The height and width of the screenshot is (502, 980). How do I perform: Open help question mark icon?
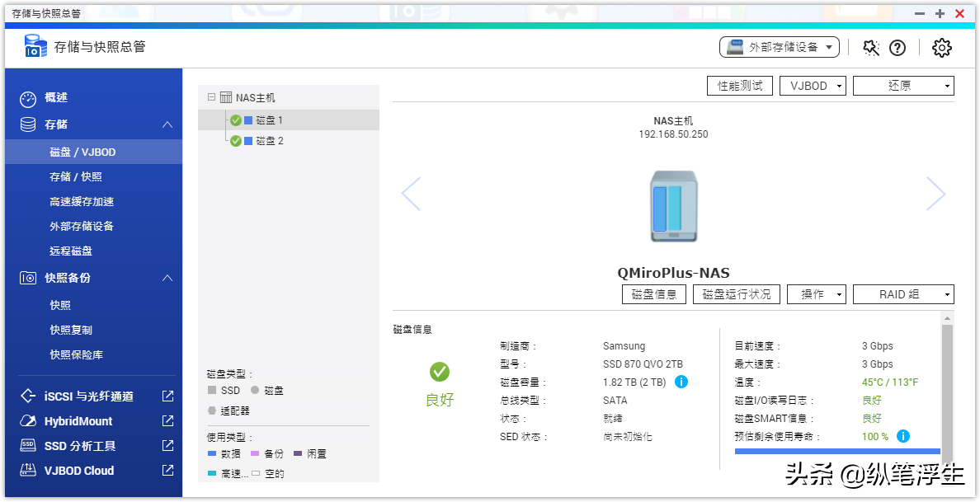point(898,48)
